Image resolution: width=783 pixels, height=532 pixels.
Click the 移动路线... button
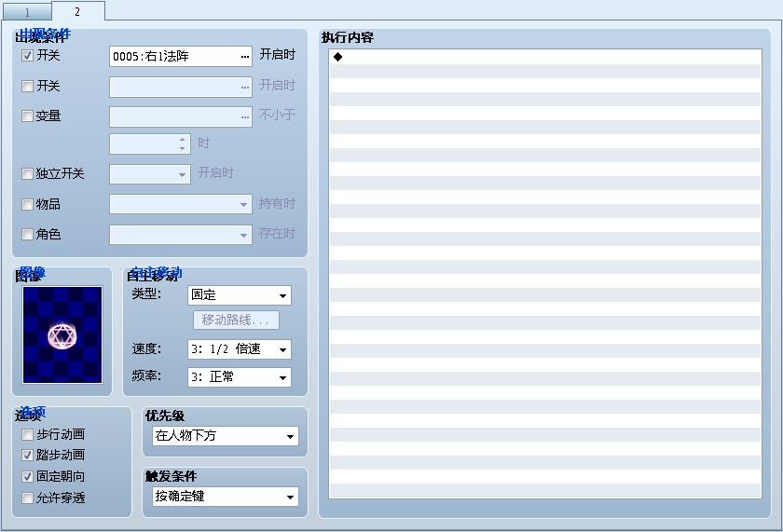[x=236, y=320]
